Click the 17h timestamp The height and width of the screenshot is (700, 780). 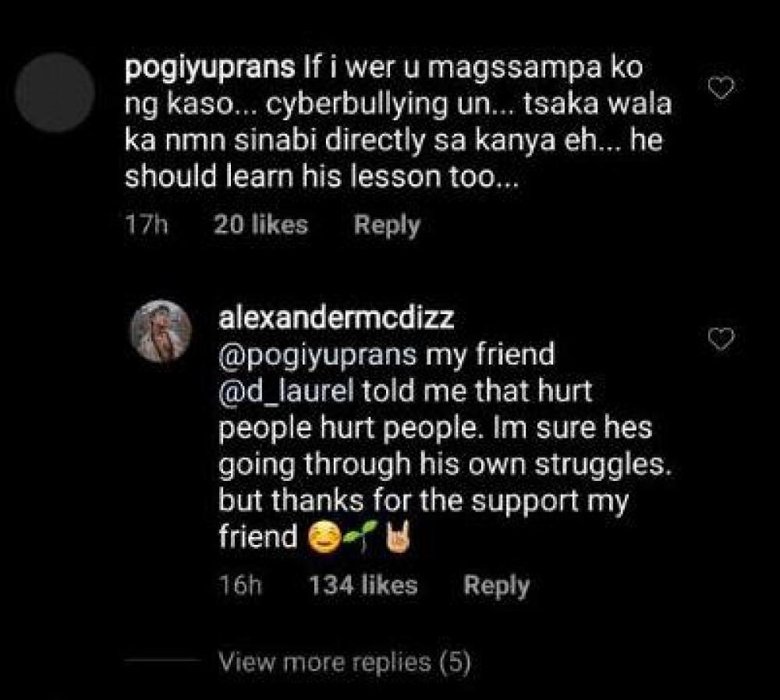(x=147, y=225)
